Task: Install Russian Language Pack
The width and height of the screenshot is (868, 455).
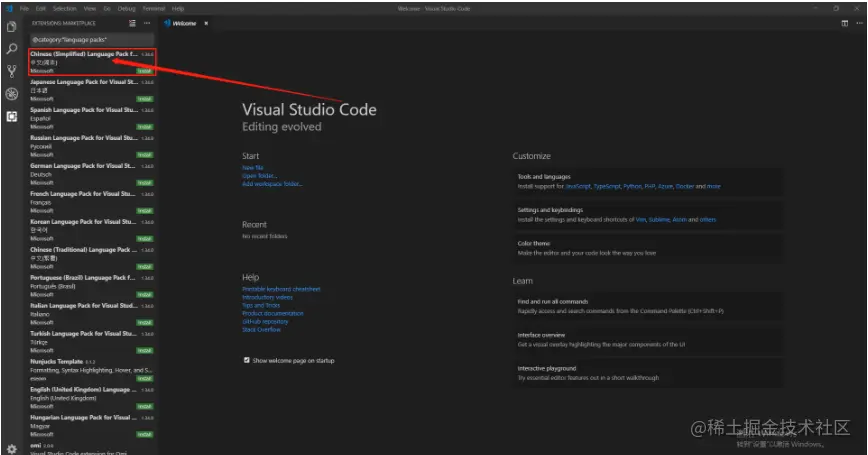Action: (145, 155)
